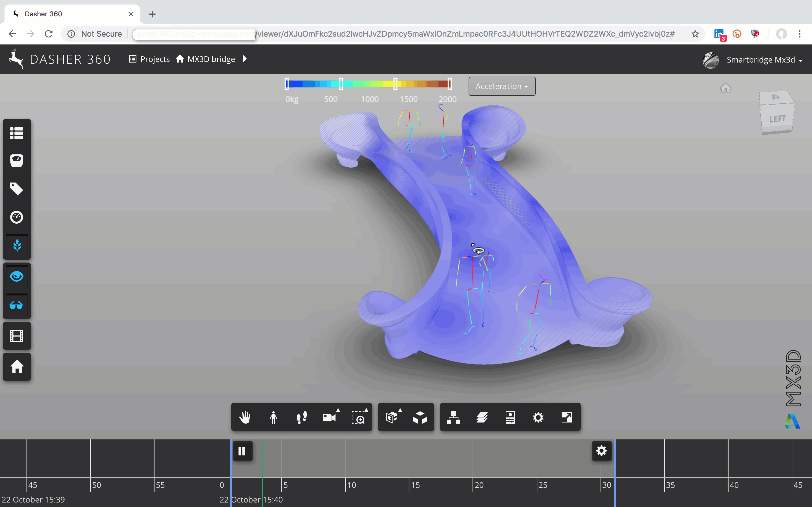Screen dimensions: 812x507
Task: Pause the timeline playback
Action: (242, 451)
